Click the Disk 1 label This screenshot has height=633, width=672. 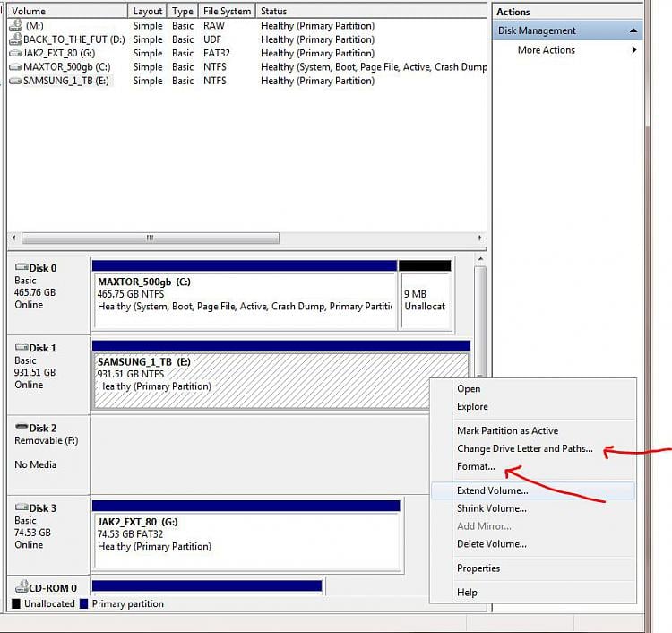[42, 348]
